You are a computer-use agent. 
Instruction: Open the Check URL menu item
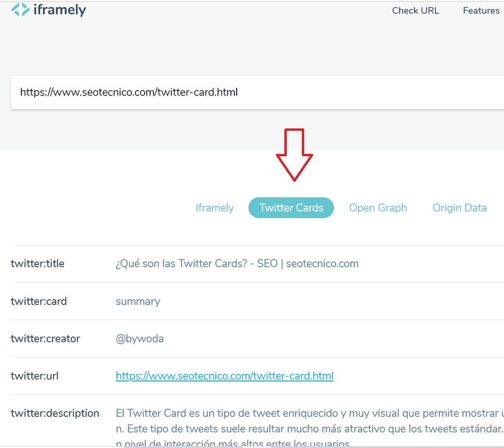point(415,10)
